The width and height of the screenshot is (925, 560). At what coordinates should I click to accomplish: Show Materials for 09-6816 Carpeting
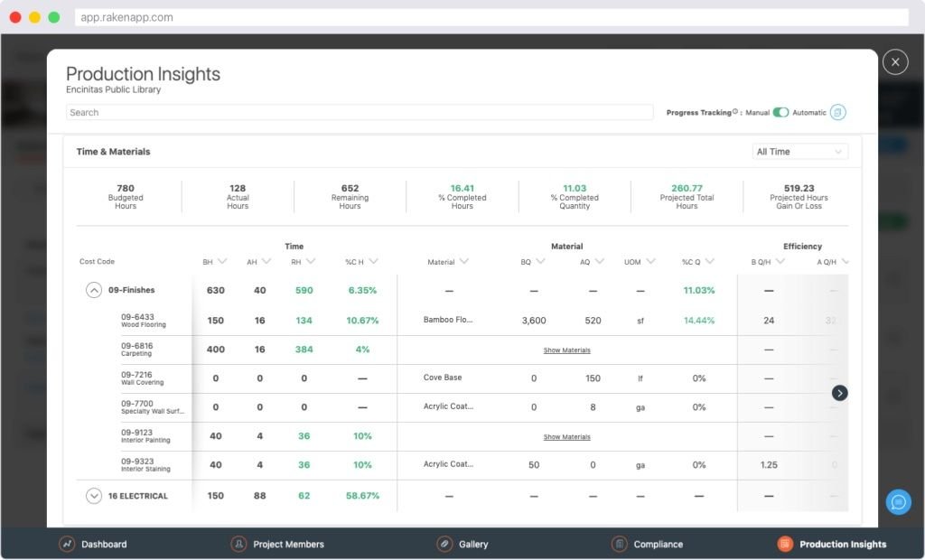566,350
